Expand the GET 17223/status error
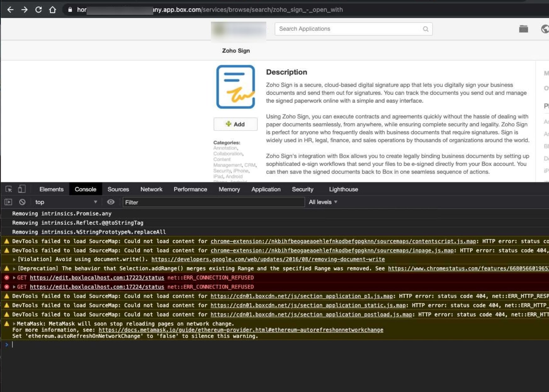This screenshot has width=549, height=392. (14, 278)
